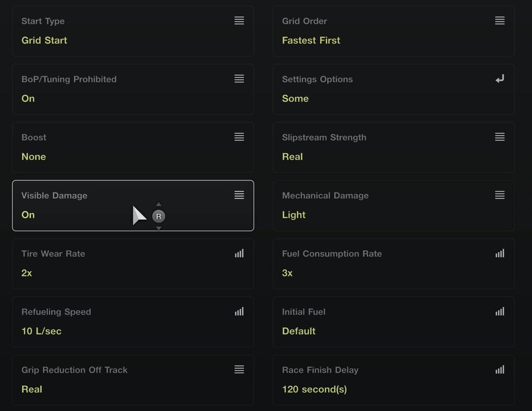Click the bars icon on Race Finish Delay
Viewport: 532px width, 411px height.
[500, 369]
